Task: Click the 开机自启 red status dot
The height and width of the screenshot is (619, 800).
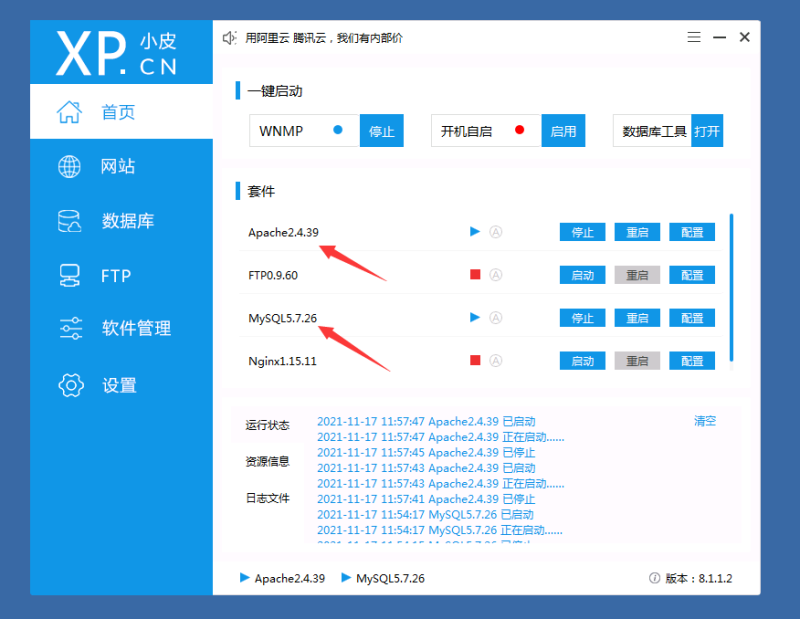Action: pyautogui.click(x=519, y=130)
